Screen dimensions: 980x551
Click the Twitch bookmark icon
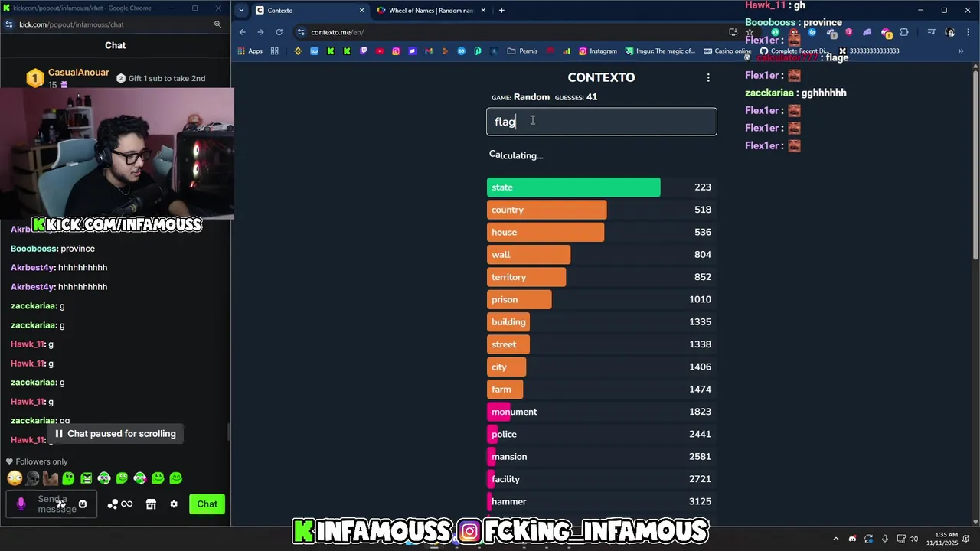[364, 51]
